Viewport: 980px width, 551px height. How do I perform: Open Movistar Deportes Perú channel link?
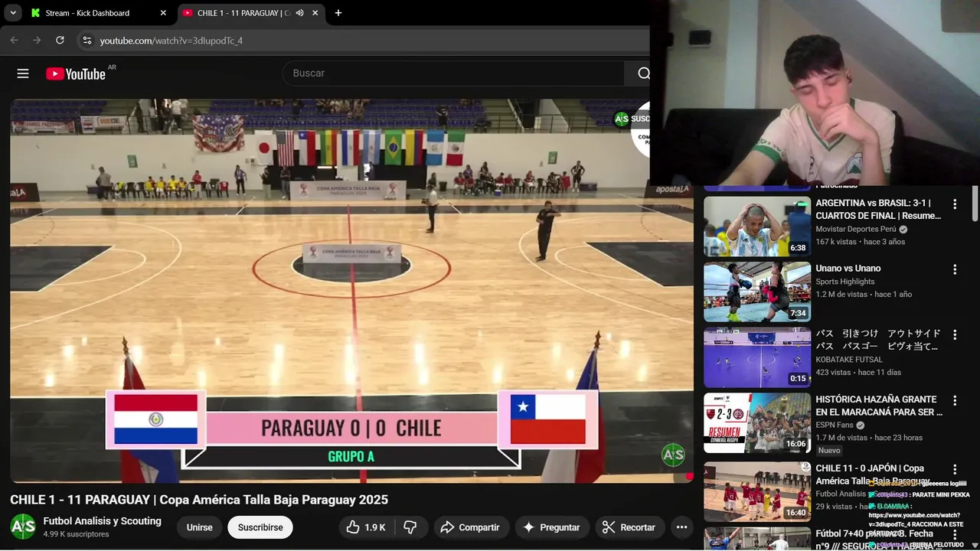(x=856, y=229)
